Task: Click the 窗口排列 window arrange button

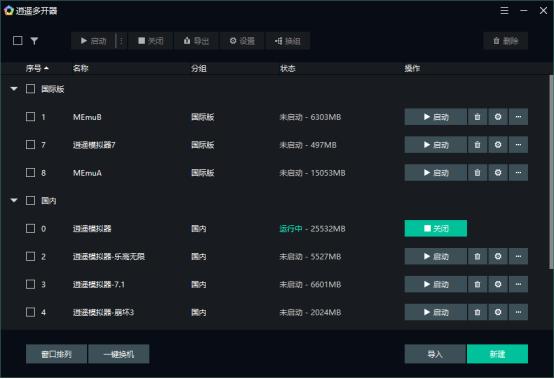Action: click(56, 354)
